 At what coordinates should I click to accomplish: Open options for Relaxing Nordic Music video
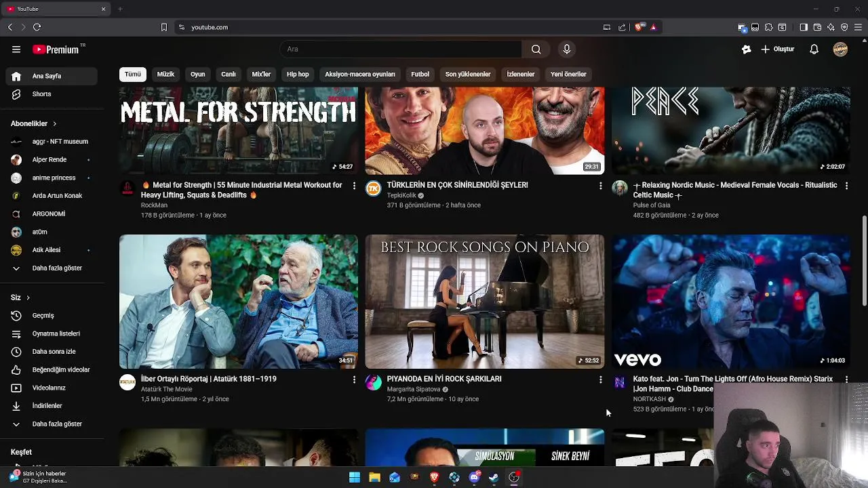[846, 186]
